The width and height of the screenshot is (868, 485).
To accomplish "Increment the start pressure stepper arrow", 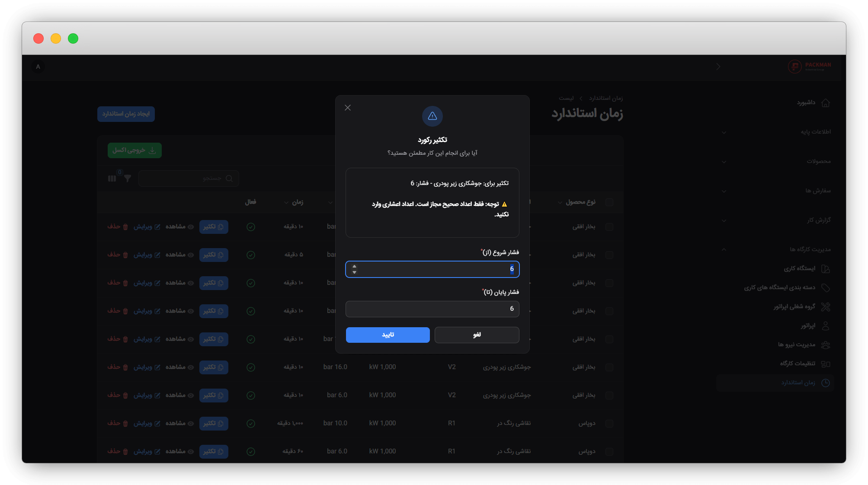I will click(354, 266).
